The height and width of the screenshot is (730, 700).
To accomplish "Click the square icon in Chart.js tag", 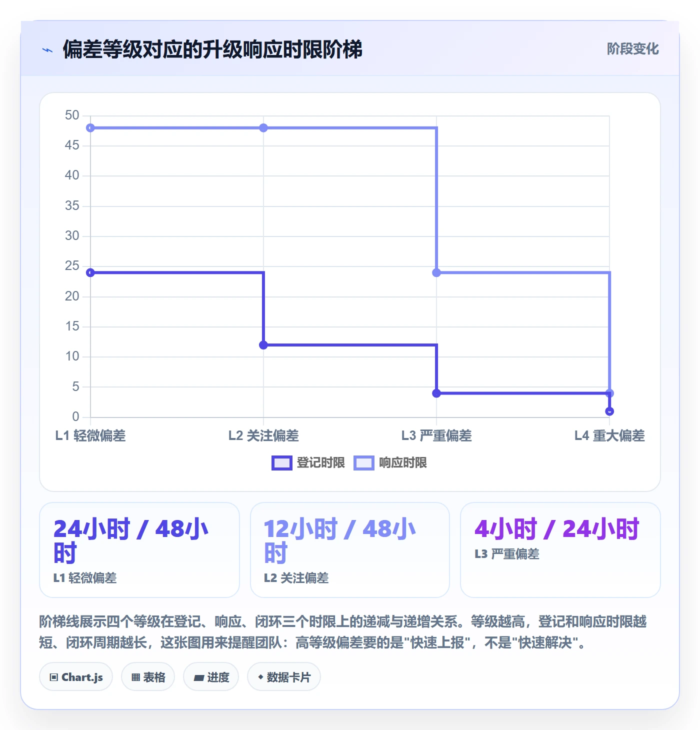I will tap(54, 677).
